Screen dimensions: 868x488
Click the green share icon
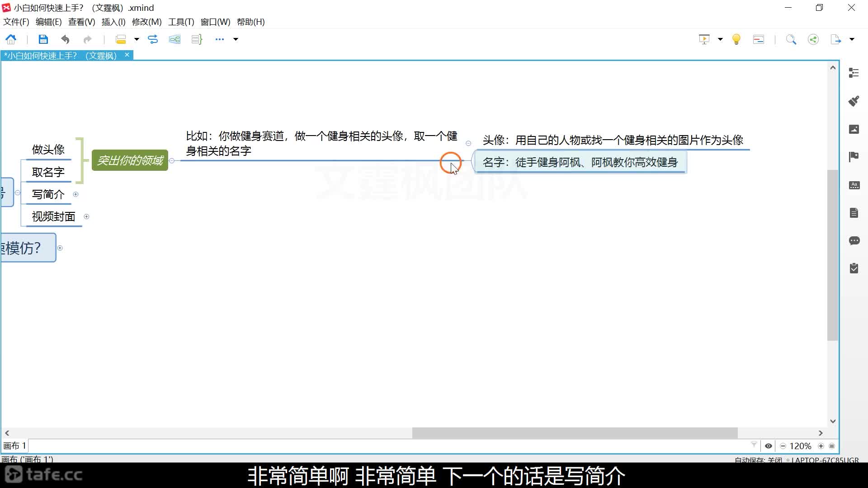[x=813, y=39]
